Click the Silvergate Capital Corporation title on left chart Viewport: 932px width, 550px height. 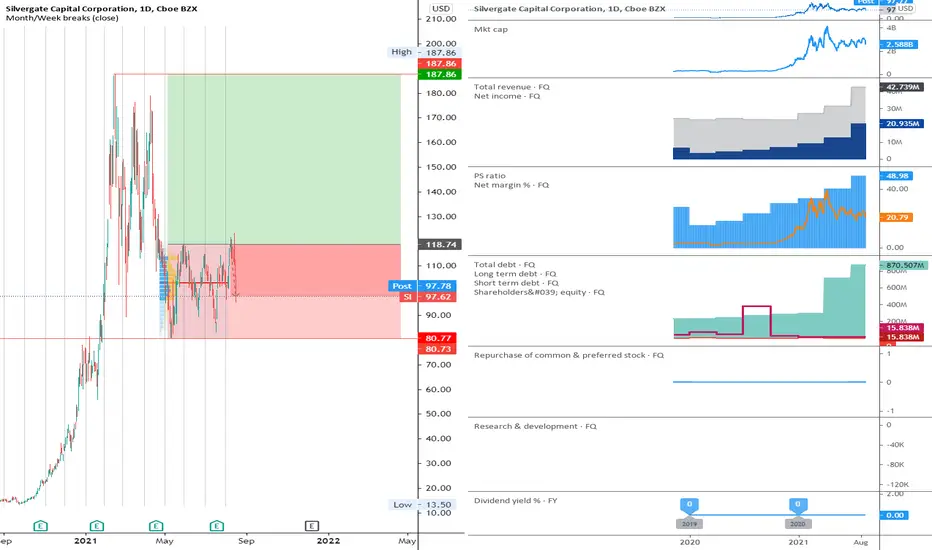[101, 9]
